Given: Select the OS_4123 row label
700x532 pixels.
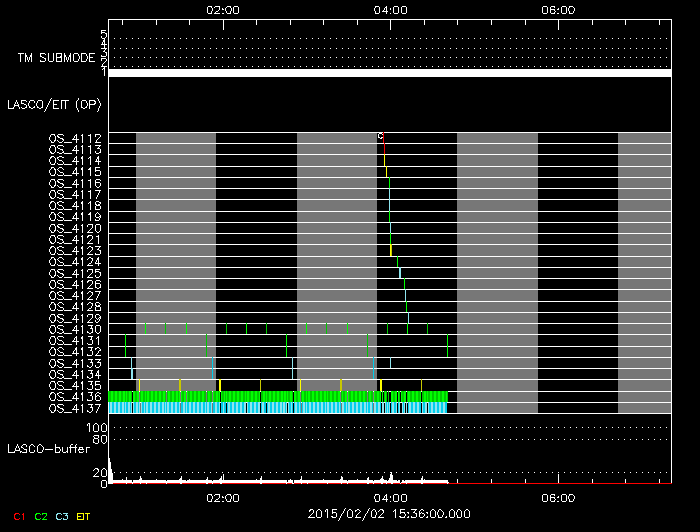Looking at the screenshot, I should (x=75, y=251).
